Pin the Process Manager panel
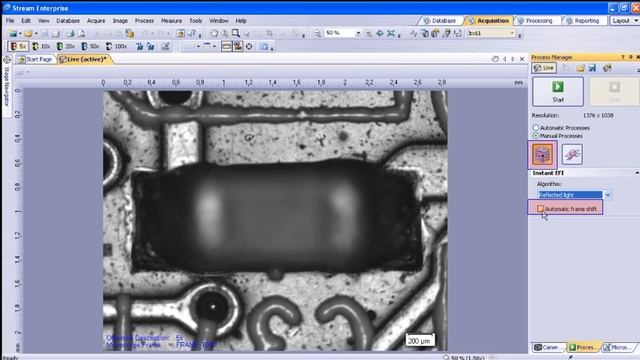The width and height of the screenshot is (640, 360). click(x=631, y=57)
